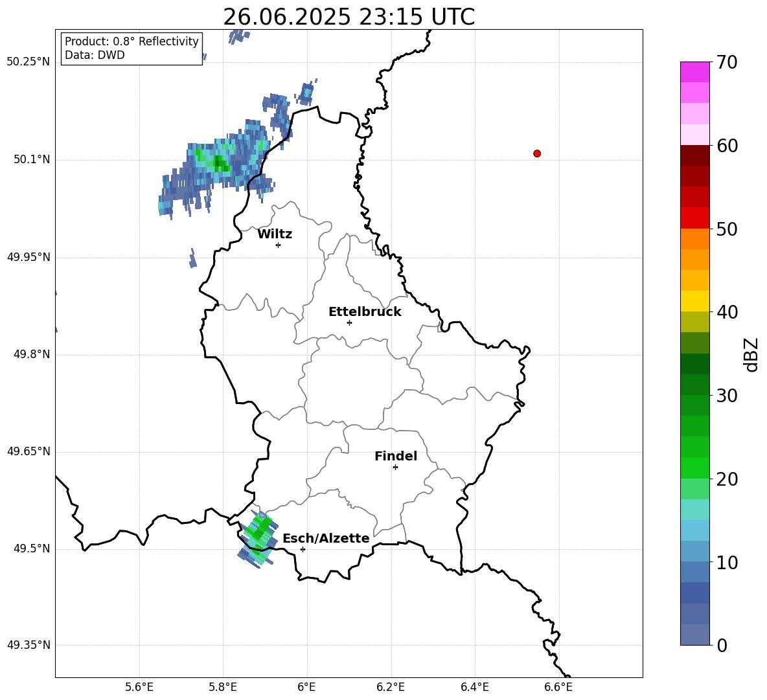
Task: Click the Wiltz station cross marker
Action: [x=279, y=245]
